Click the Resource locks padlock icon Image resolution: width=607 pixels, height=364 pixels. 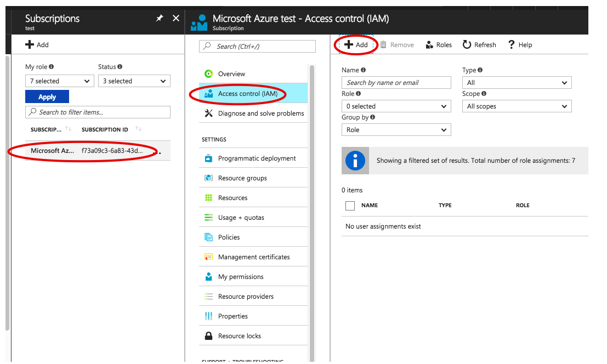209,335
